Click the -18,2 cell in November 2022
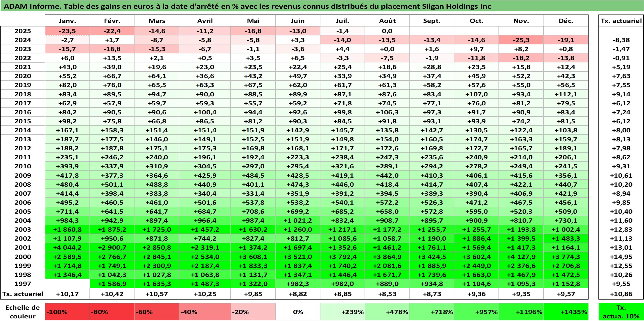The image size is (644, 321). tap(521, 58)
